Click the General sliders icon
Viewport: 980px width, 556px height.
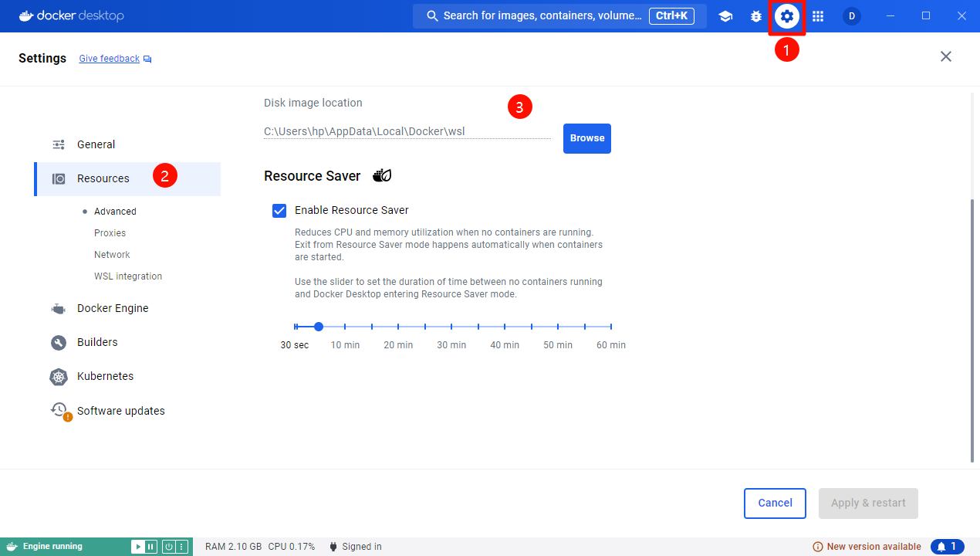(59, 144)
